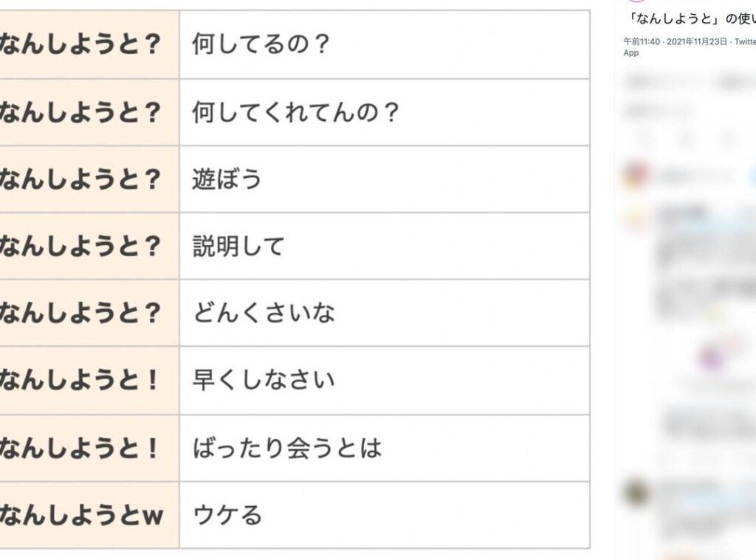Select the 説明して cell

click(x=384, y=246)
